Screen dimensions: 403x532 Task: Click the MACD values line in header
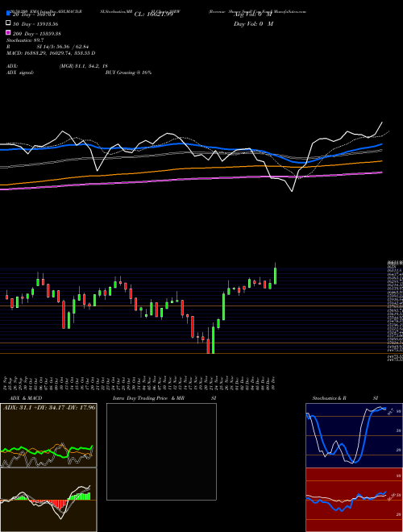[x=51, y=53]
